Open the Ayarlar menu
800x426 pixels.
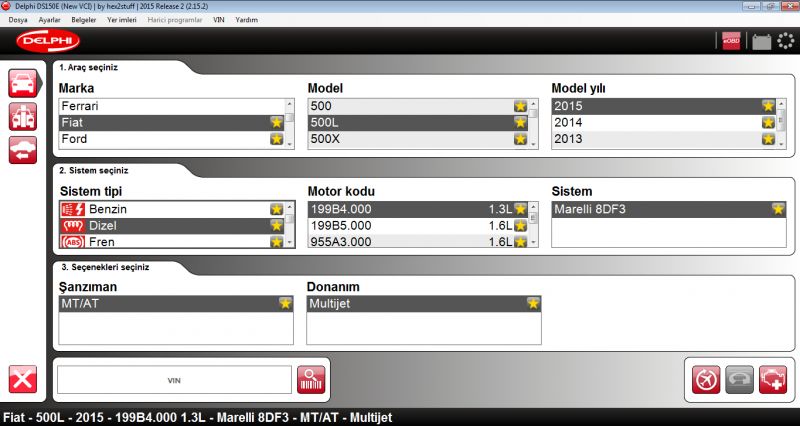(x=49, y=19)
